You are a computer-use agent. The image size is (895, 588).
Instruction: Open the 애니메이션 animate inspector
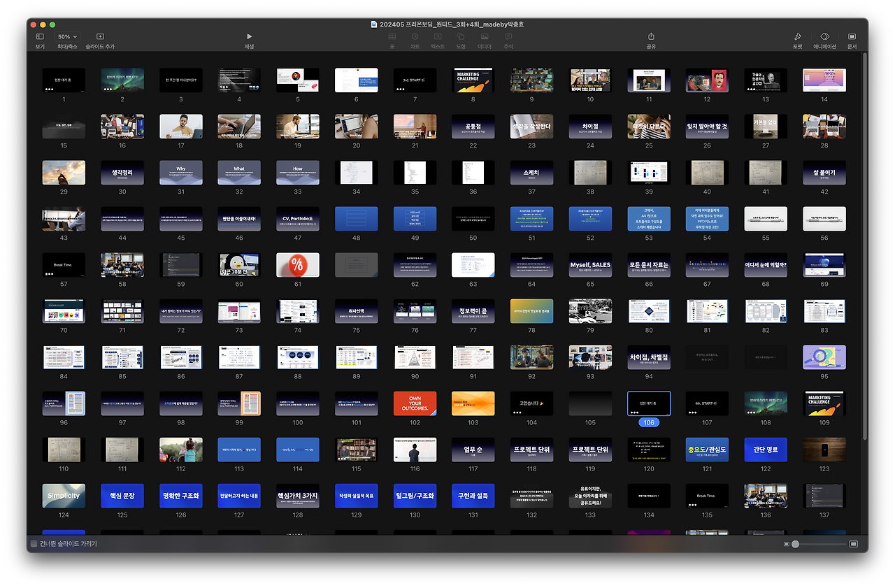point(824,36)
